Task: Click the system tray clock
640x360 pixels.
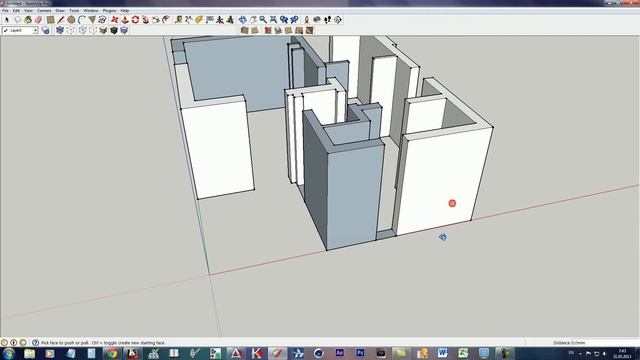Action: pyautogui.click(x=622, y=353)
